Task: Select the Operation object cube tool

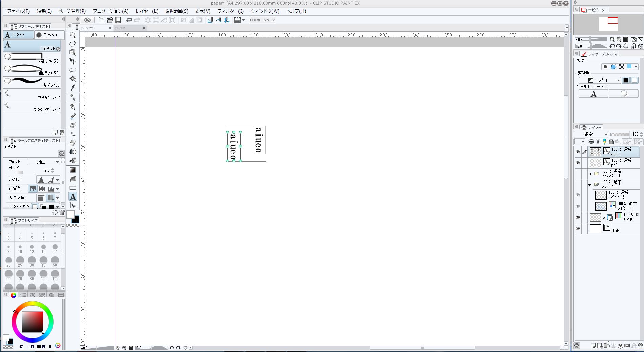Action: pyautogui.click(x=72, y=53)
